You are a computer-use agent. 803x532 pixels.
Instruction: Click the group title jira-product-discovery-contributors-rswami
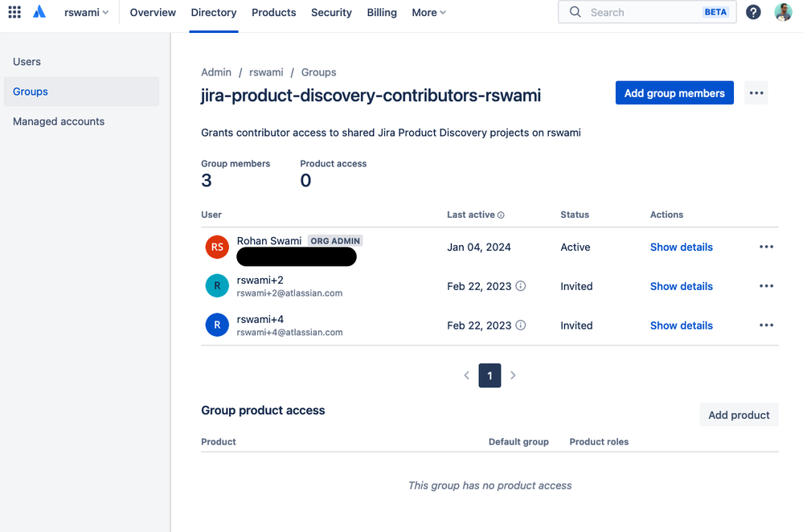click(x=371, y=96)
